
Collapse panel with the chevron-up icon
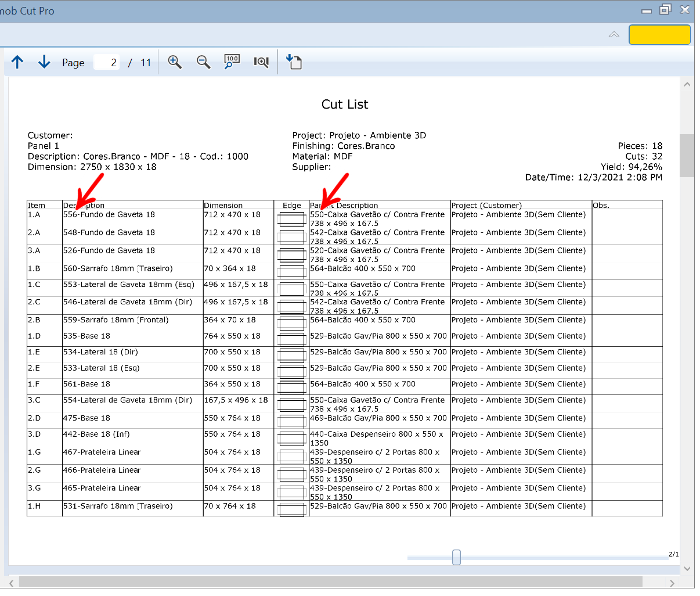click(614, 35)
